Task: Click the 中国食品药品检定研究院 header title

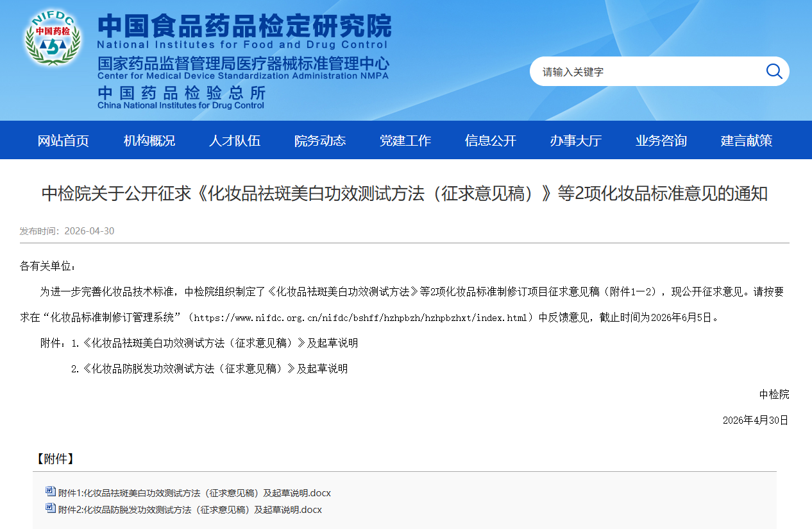Action: [244, 26]
